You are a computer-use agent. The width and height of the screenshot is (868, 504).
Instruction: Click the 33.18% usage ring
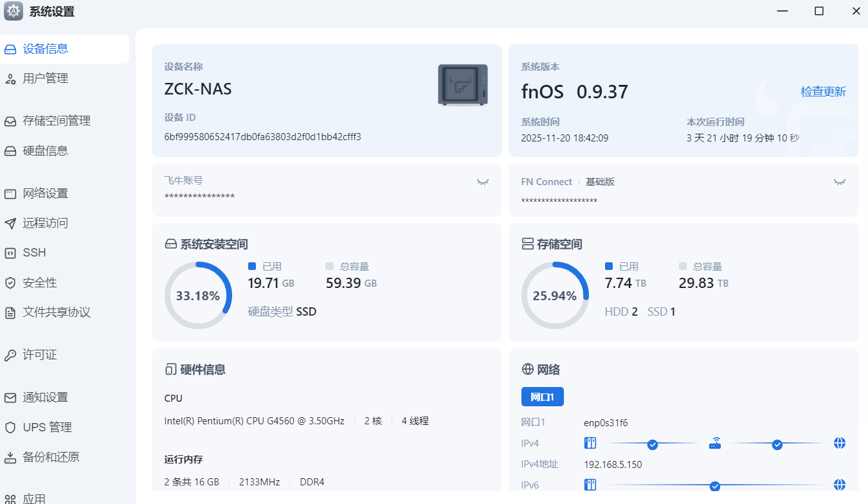coord(198,296)
